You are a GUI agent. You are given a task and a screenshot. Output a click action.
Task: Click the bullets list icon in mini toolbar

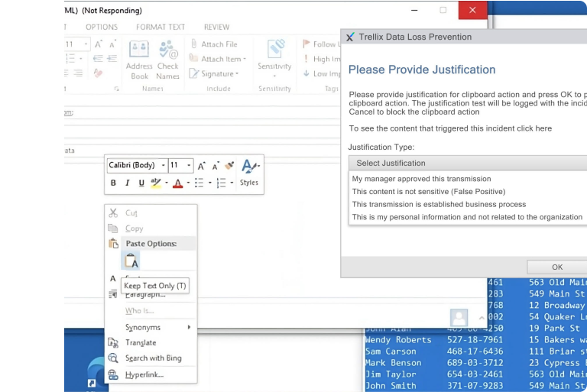coord(199,183)
